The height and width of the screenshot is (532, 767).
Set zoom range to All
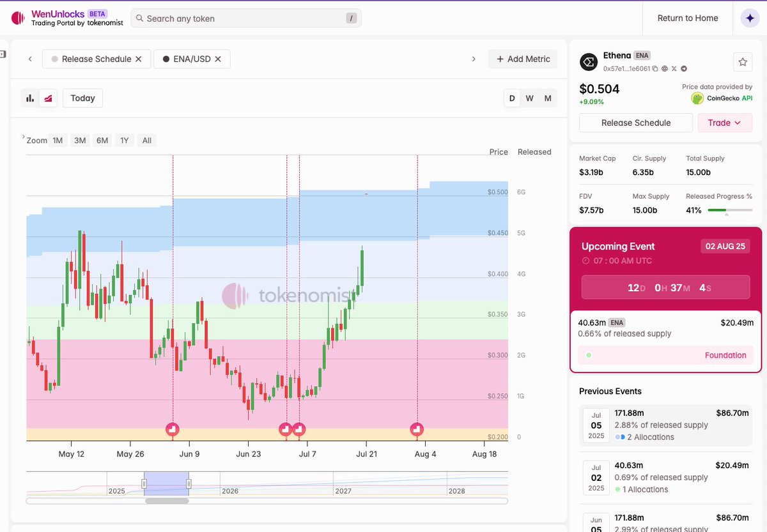[x=147, y=141]
